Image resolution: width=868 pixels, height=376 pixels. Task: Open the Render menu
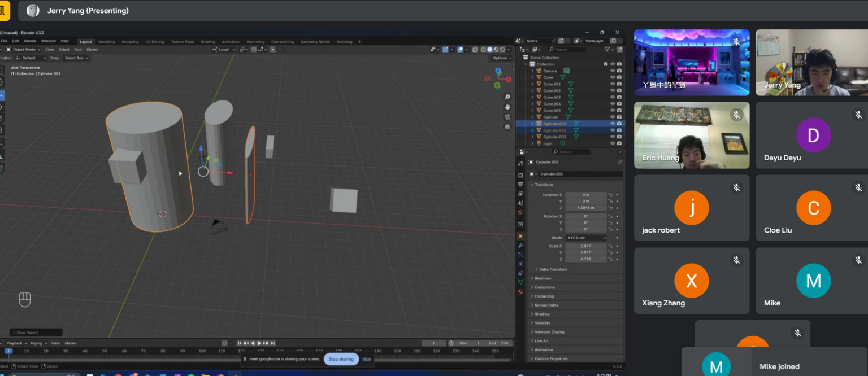tap(30, 41)
